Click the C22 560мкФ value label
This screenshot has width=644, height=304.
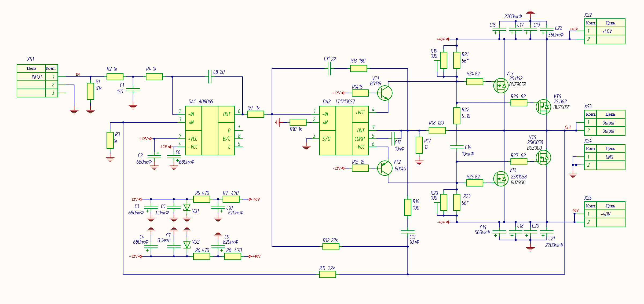(x=556, y=35)
